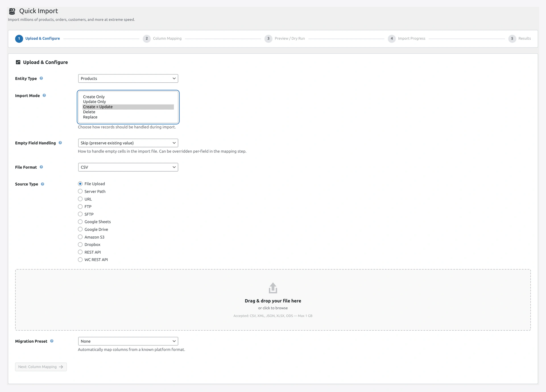Go to Preview / Dry Run step label
The image size is (546, 392).
(290, 38)
